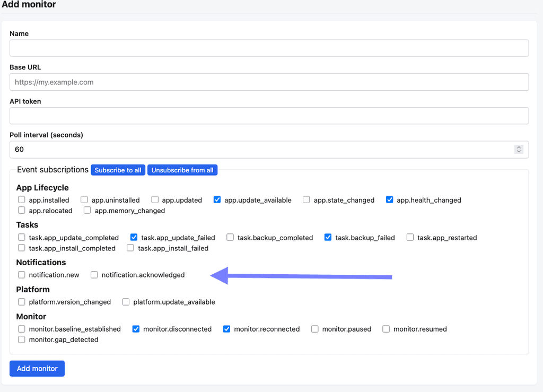Tick the app.uninstalled checkbox
The width and height of the screenshot is (543, 392).
[x=84, y=200]
